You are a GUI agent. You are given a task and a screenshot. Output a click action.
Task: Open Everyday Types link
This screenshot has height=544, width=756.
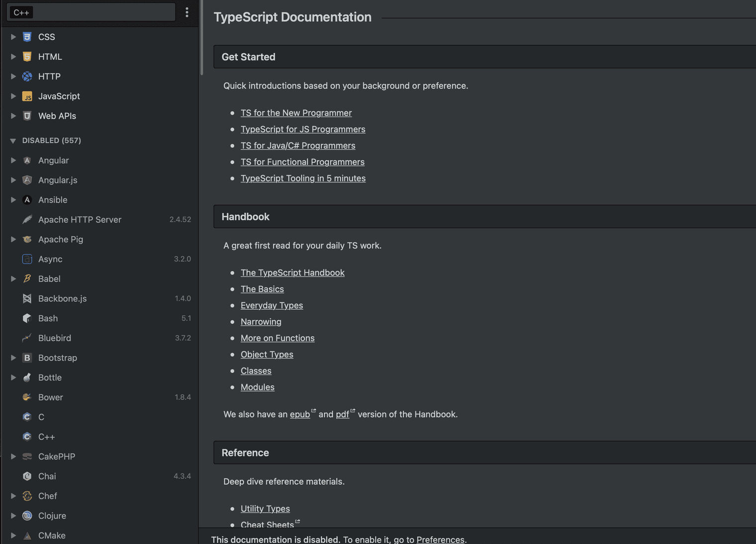272,305
